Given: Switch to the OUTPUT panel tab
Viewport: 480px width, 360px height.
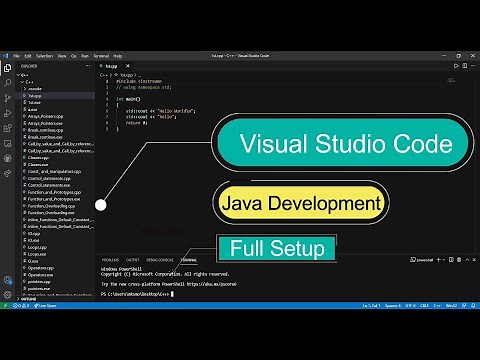Looking at the screenshot, I should coord(132,260).
